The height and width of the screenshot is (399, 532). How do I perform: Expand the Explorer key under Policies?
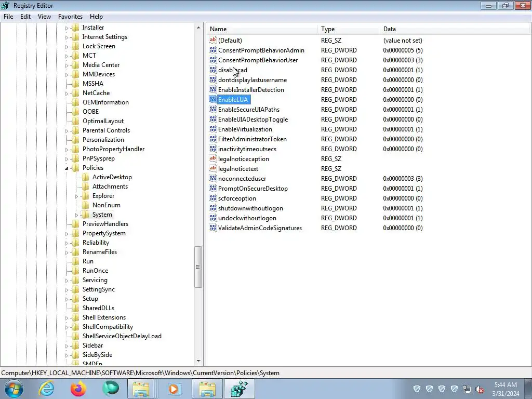pos(77,196)
